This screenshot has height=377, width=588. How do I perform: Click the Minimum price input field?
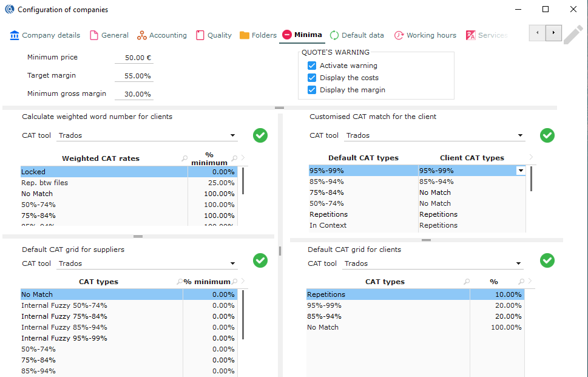click(134, 58)
